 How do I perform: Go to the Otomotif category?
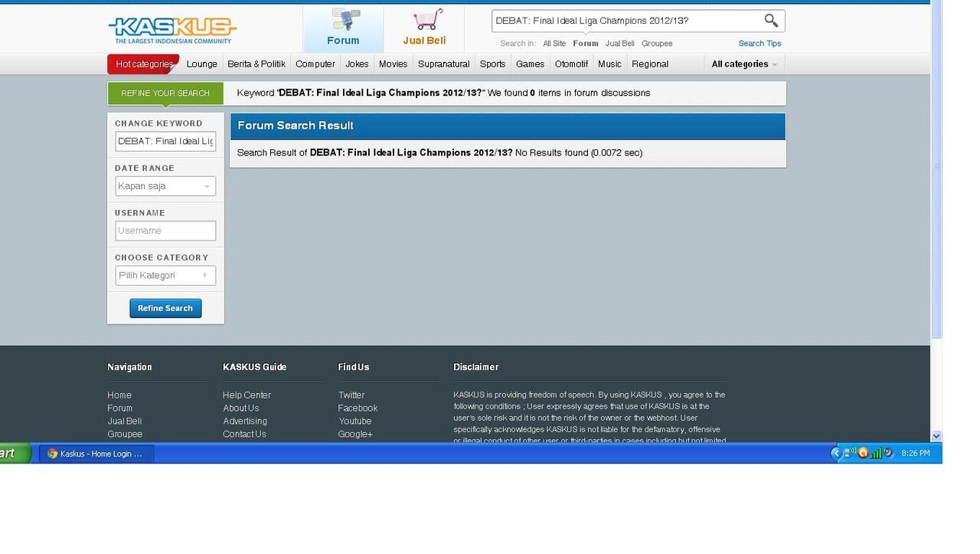click(x=572, y=64)
